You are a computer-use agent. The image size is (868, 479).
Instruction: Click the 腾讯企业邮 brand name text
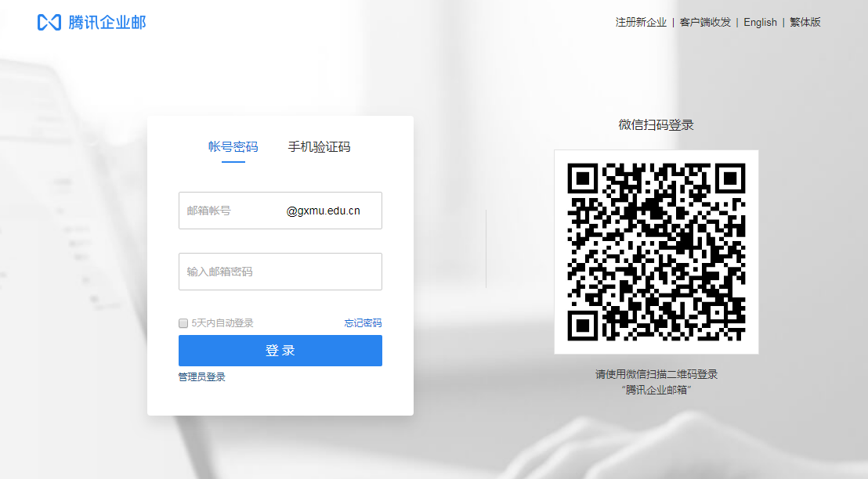coord(107,22)
